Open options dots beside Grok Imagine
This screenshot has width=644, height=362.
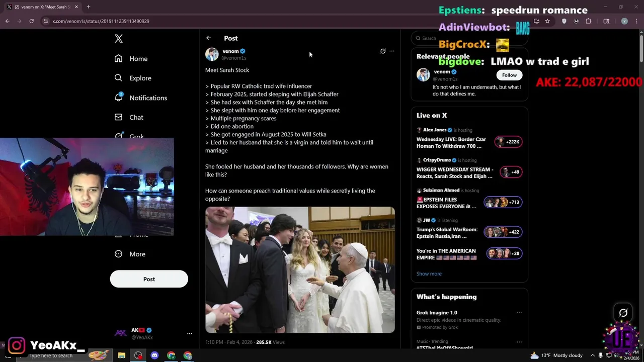point(519,312)
